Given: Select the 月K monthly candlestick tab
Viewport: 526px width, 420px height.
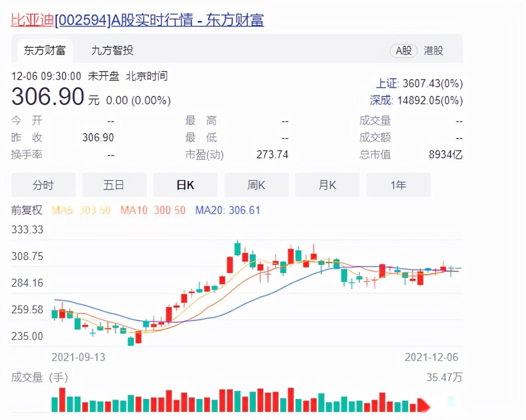Looking at the screenshot, I should tap(327, 185).
